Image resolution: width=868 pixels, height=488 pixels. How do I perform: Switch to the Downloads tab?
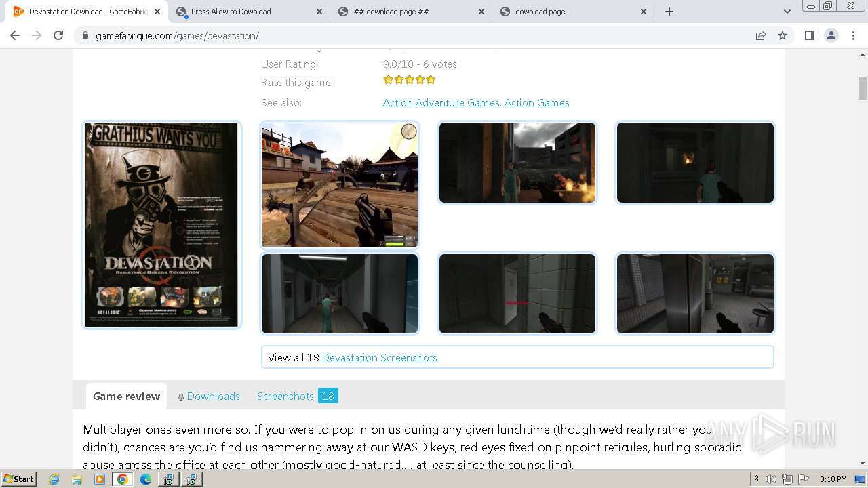click(x=209, y=396)
